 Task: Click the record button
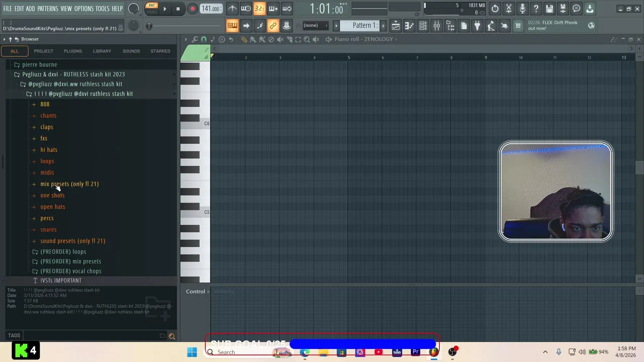[192, 9]
